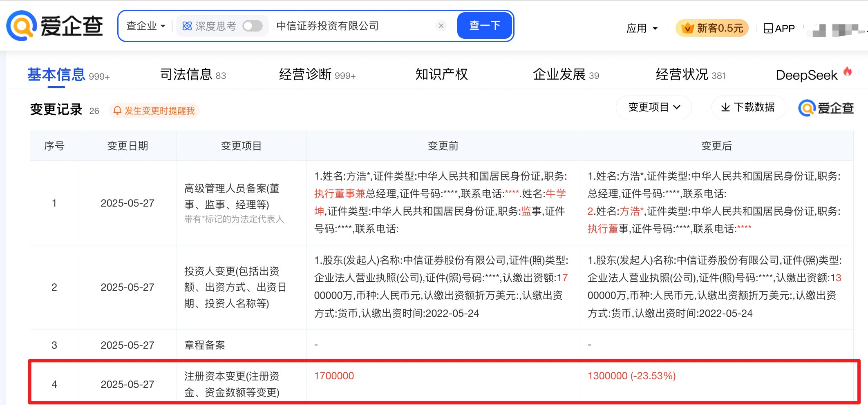Screen dimensions: 868x405
Task: Open the 变更项目 filter dropdown
Action: pyautogui.click(x=653, y=107)
